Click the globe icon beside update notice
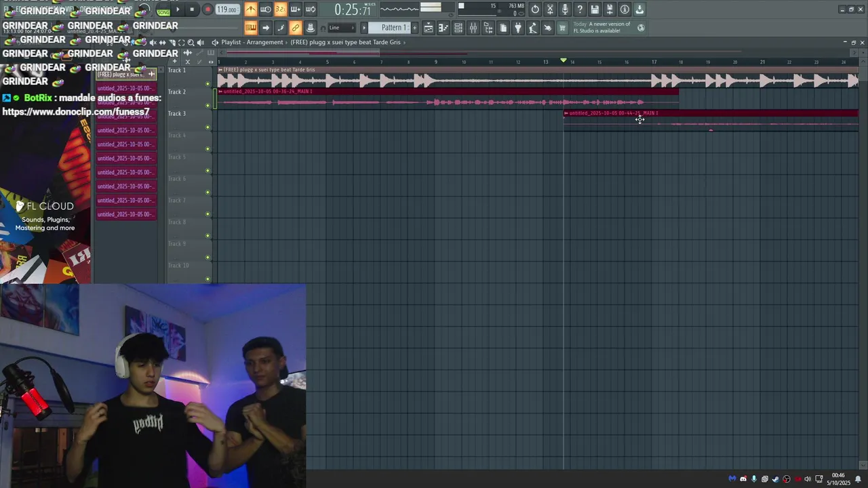The width and height of the screenshot is (868, 488). 641,28
